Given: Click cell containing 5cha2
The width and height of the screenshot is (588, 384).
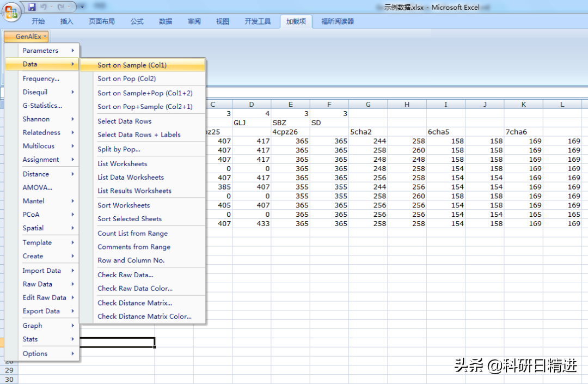Looking at the screenshot, I should pyautogui.click(x=368, y=132).
